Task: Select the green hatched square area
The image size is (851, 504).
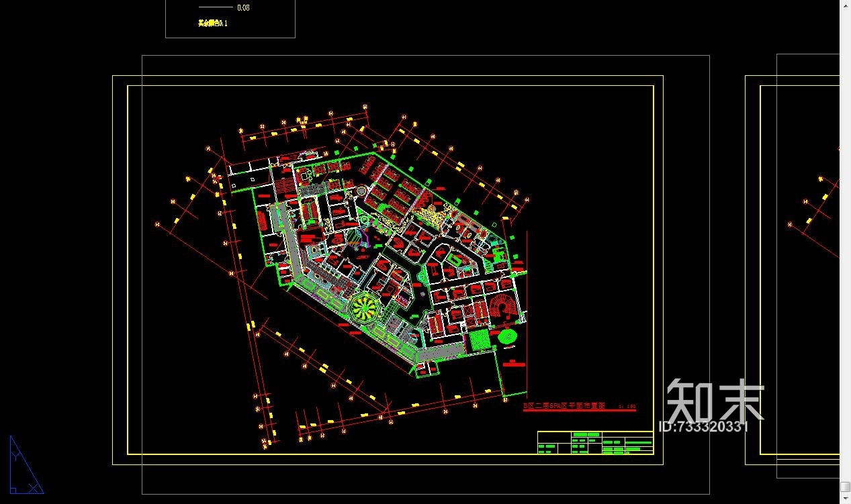Action: click(x=480, y=340)
